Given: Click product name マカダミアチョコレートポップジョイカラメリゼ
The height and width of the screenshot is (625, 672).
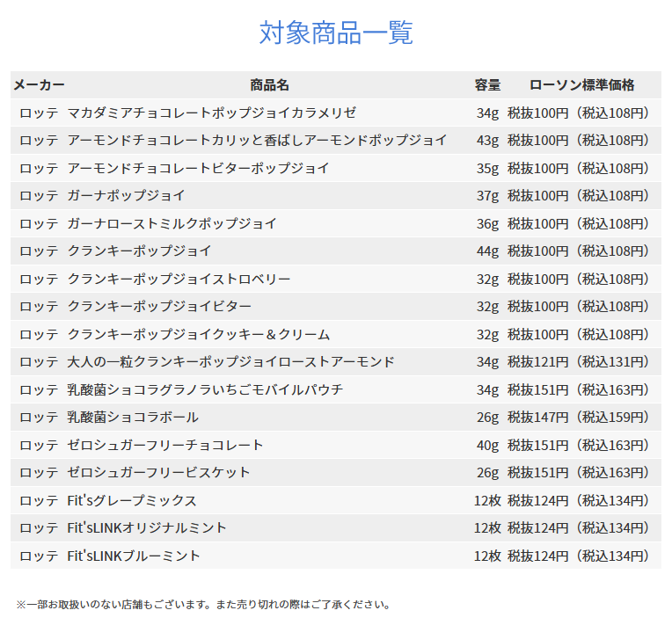Looking at the screenshot, I should click(212, 113).
